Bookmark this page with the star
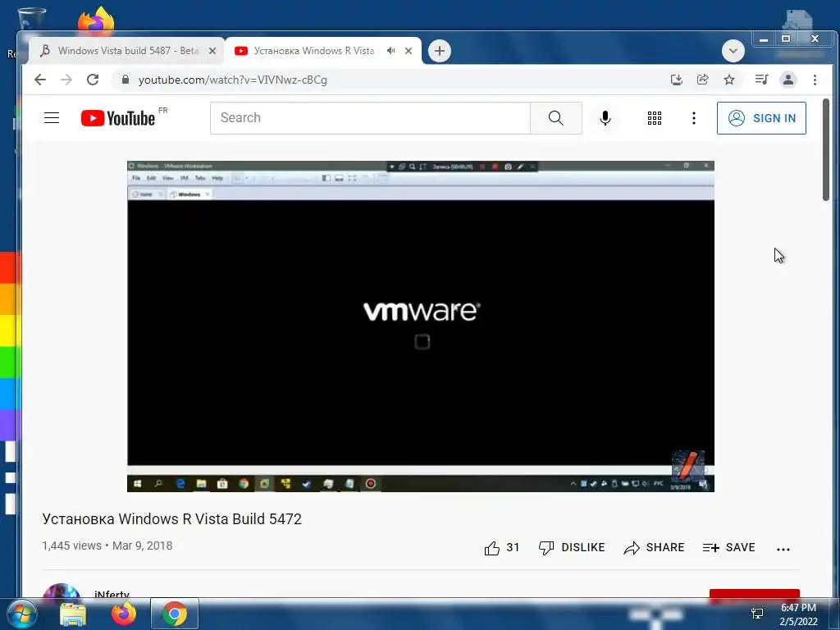The image size is (840, 630). (x=729, y=80)
